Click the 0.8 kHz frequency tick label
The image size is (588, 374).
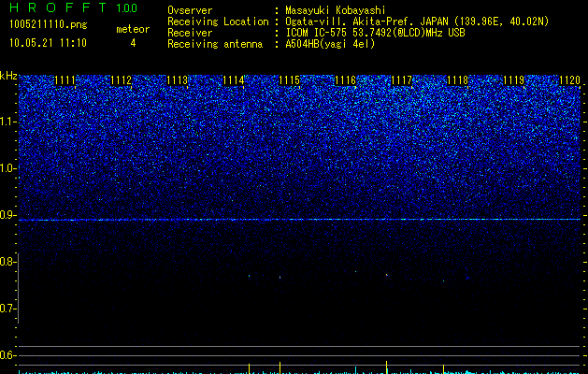tap(7, 262)
